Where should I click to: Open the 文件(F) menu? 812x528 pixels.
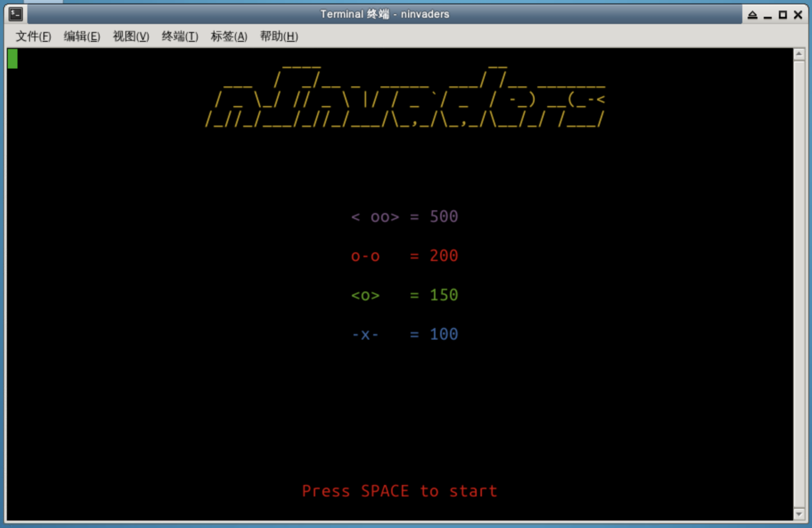pos(33,36)
